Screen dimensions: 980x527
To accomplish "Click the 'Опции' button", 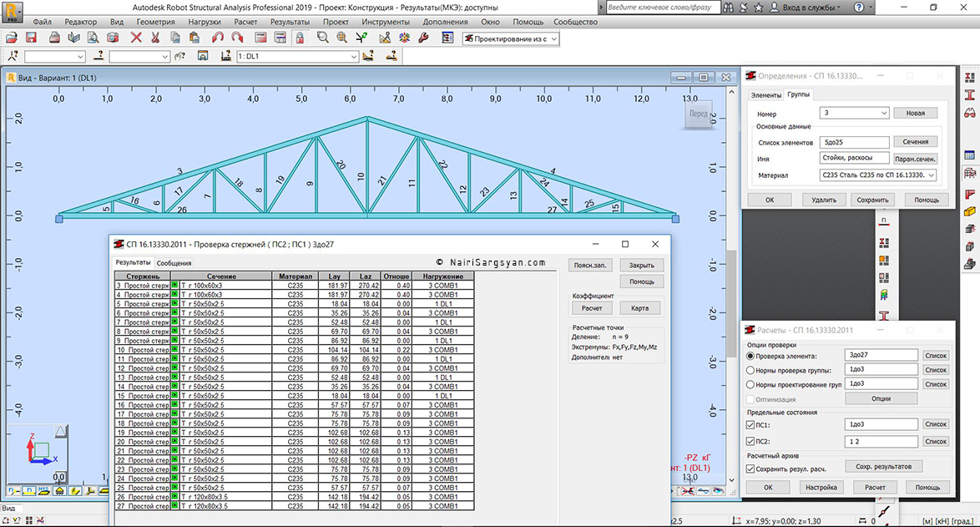I will [x=881, y=398].
